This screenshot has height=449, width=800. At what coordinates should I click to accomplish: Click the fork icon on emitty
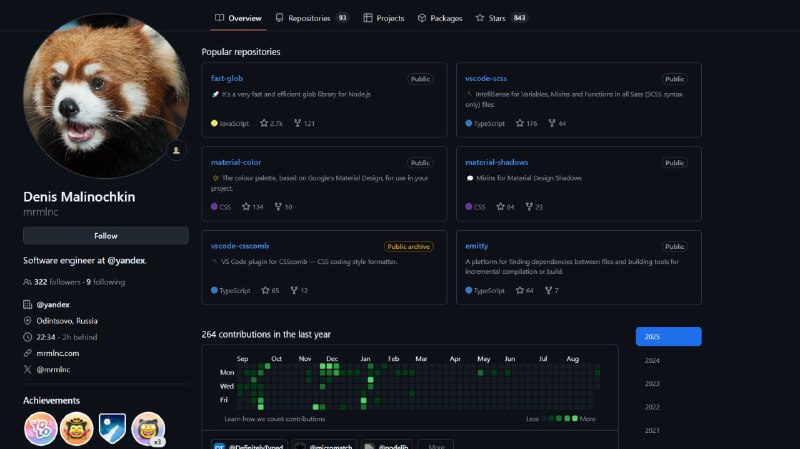point(545,290)
